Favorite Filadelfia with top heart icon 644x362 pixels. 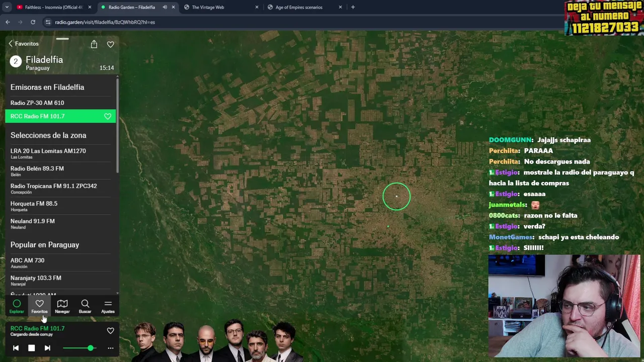click(110, 44)
